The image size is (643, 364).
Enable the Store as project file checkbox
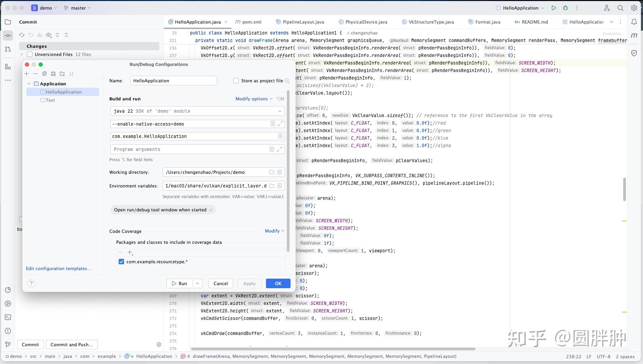click(x=236, y=81)
